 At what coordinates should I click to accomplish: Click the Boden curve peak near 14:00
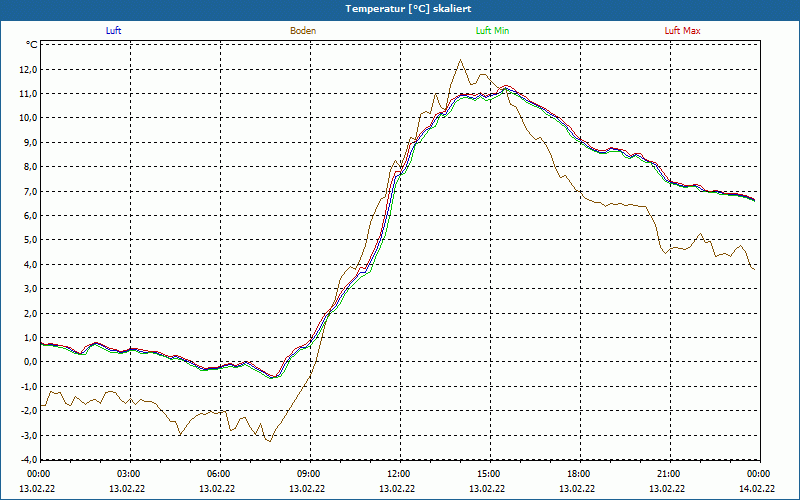pyautogui.click(x=461, y=60)
